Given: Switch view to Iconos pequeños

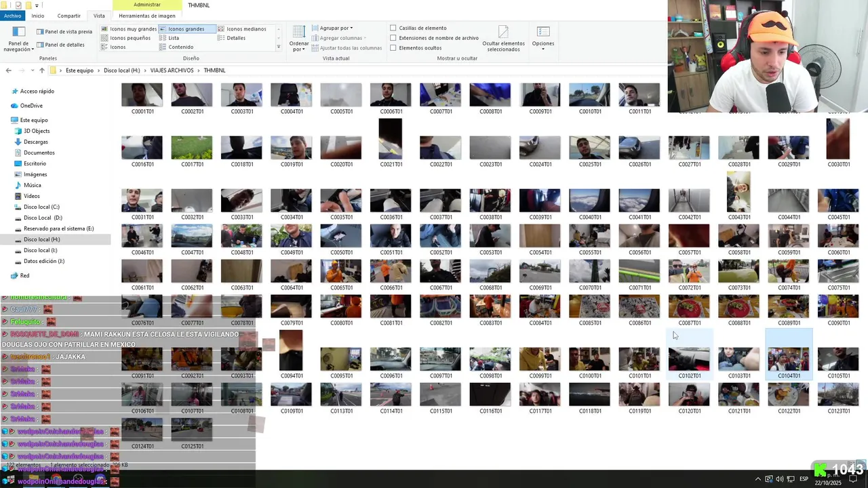Looking at the screenshot, I should point(126,38).
